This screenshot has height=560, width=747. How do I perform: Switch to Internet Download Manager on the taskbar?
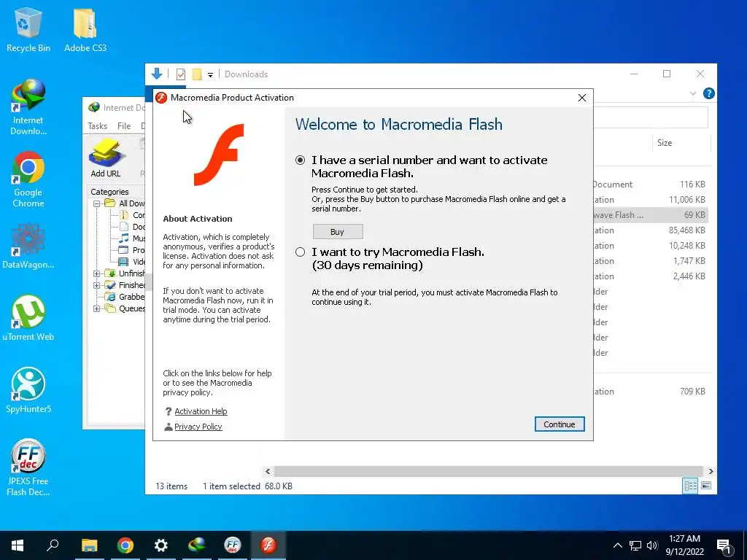pyautogui.click(x=197, y=545)
